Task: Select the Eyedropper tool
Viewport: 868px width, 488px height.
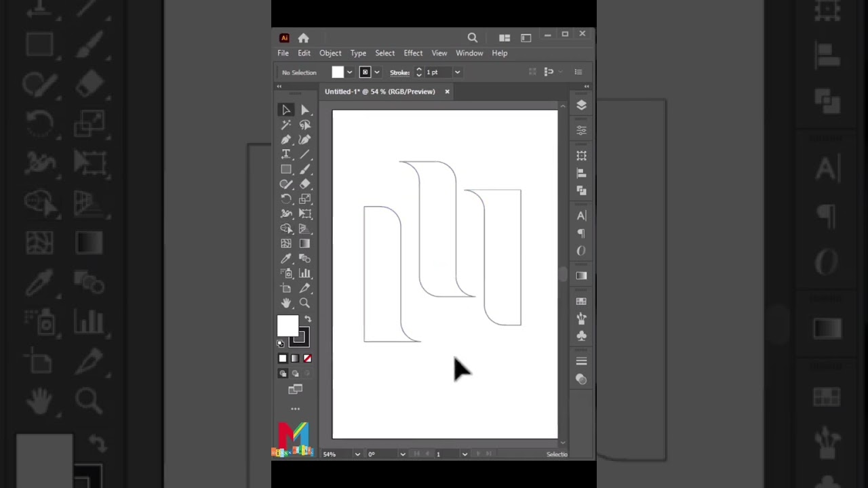Action: click(x=286, y=259)
